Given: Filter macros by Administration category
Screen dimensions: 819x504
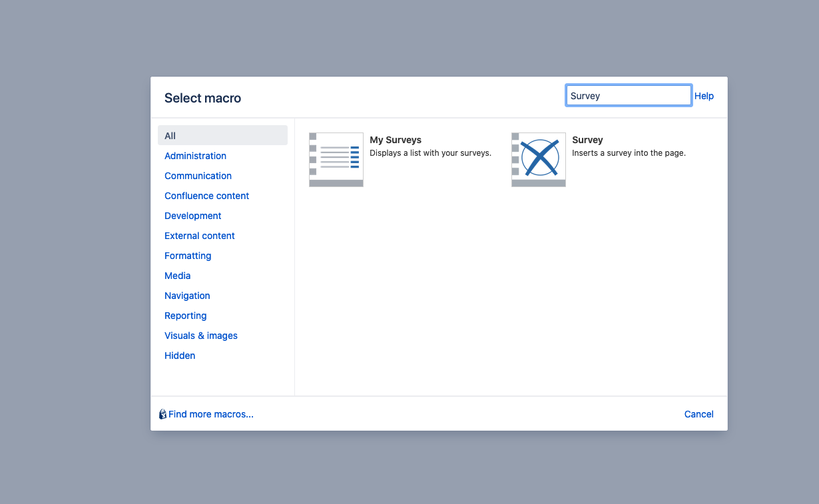Looking at the screenshot, I should pos(195,156).
